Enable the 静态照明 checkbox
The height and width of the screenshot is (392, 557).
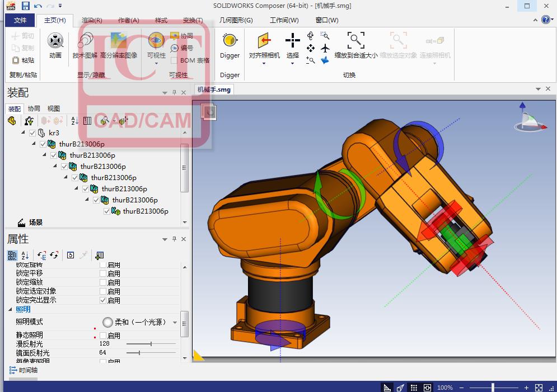point(102,336)
